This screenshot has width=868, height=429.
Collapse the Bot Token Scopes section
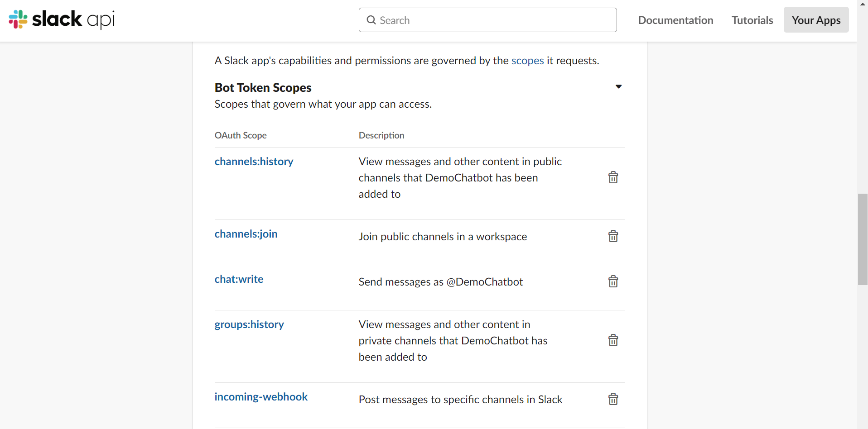click(618, 86)
